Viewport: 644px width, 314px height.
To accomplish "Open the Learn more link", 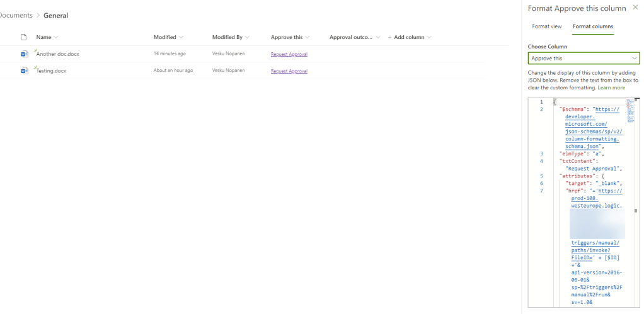I will pos(611,87).
